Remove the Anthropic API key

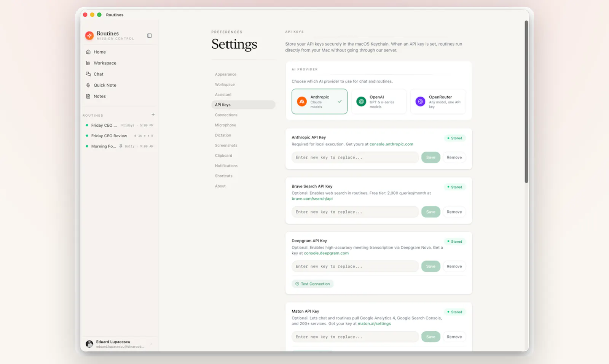point(454,157)
